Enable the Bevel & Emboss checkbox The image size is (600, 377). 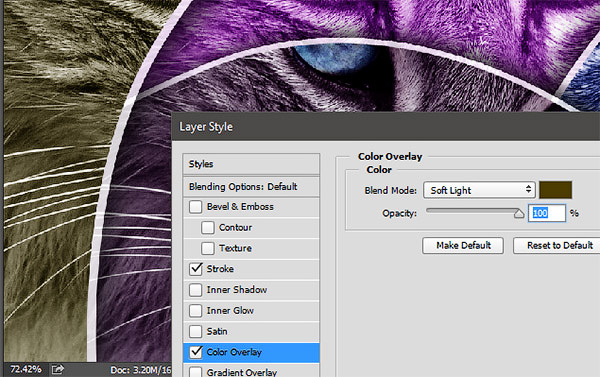coord(196,207)
